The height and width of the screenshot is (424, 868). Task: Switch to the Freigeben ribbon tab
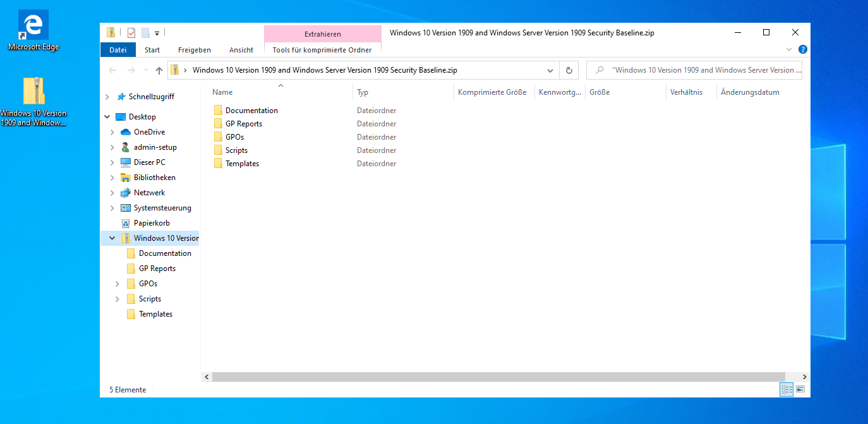click(x=195, y=50)
